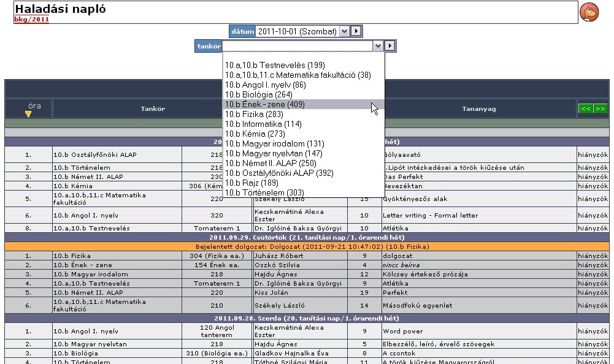Select the blank first dropdown option
Screen dimensions: 614x364
pyautogui.click(x=304, y=56)
